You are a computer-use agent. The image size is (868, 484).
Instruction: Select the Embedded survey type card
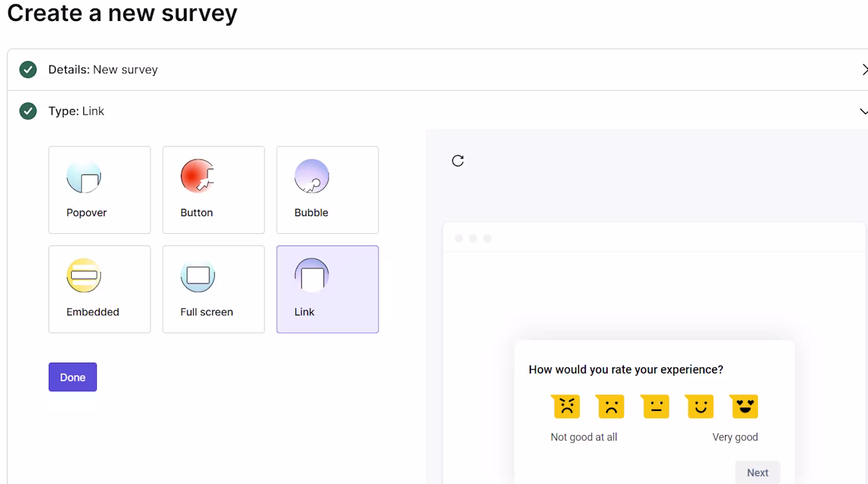click(x=100, y=289)
